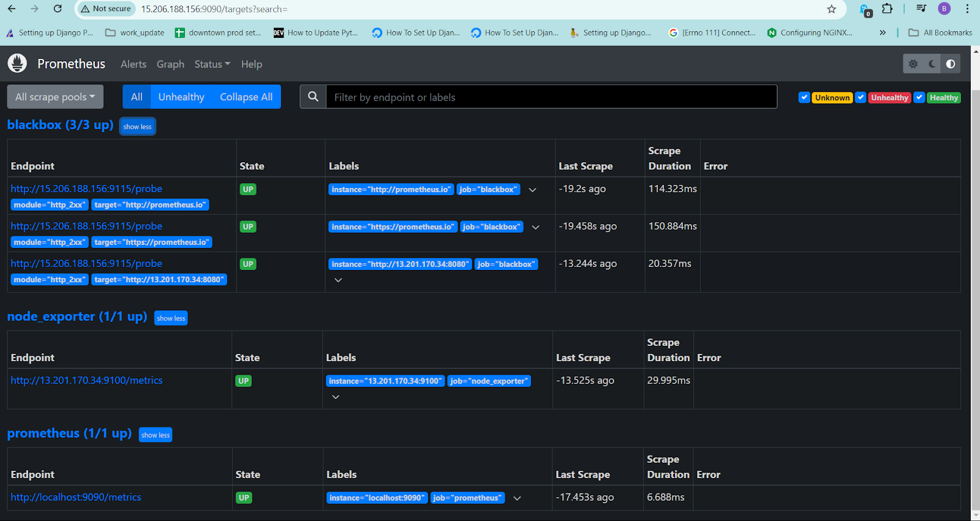Go back with the browser back arrow
Image resolution: width=980 pixels, height=521 pixels.
[12, 9]
